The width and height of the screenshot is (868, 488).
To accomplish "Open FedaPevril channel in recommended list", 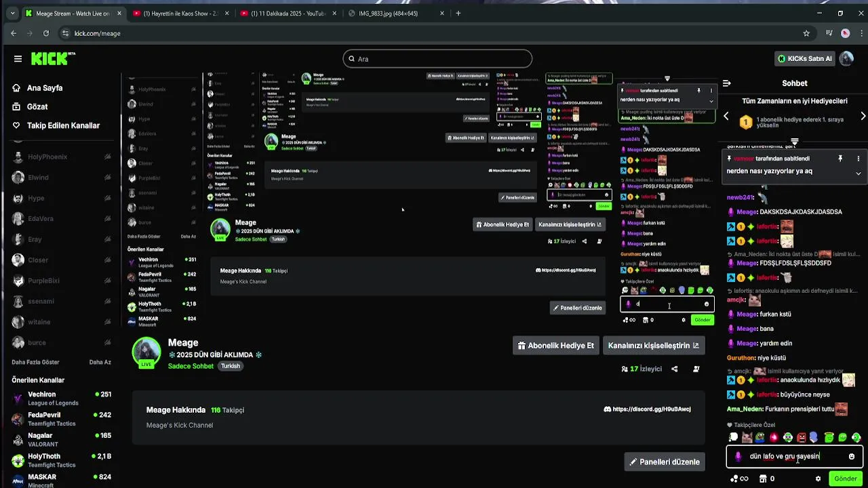I will click(61, 419).
